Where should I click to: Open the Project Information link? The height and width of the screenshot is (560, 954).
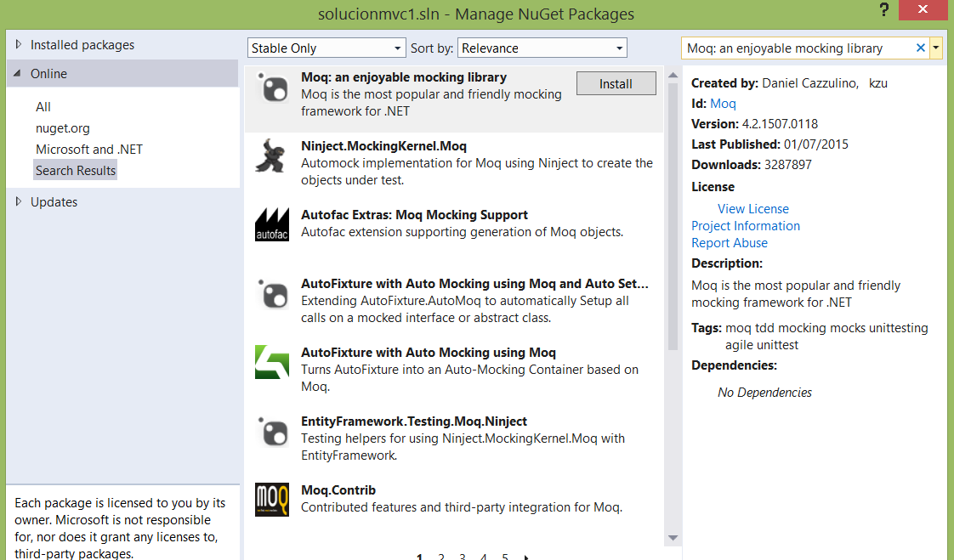tap(746, 225)
